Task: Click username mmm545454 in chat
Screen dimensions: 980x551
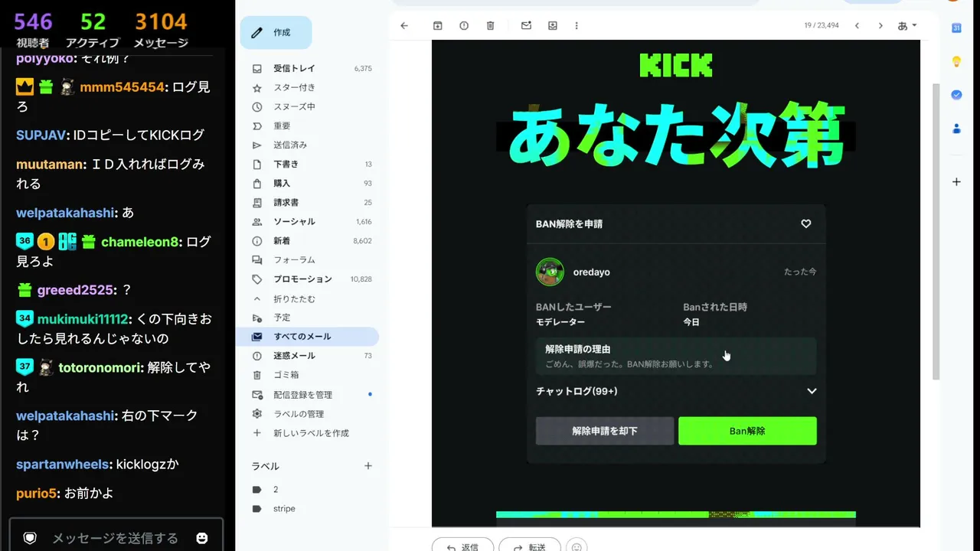Action: tap(122, 87)
